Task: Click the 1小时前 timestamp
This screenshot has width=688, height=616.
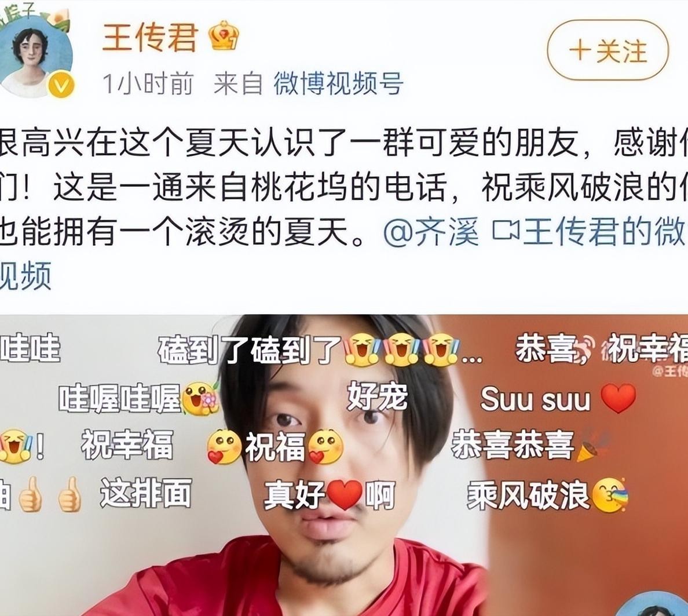Action: point(148,83)
